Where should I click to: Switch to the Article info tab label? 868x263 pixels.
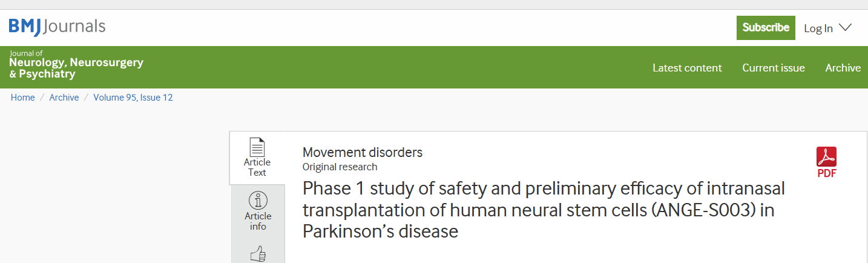pos(258,221)
